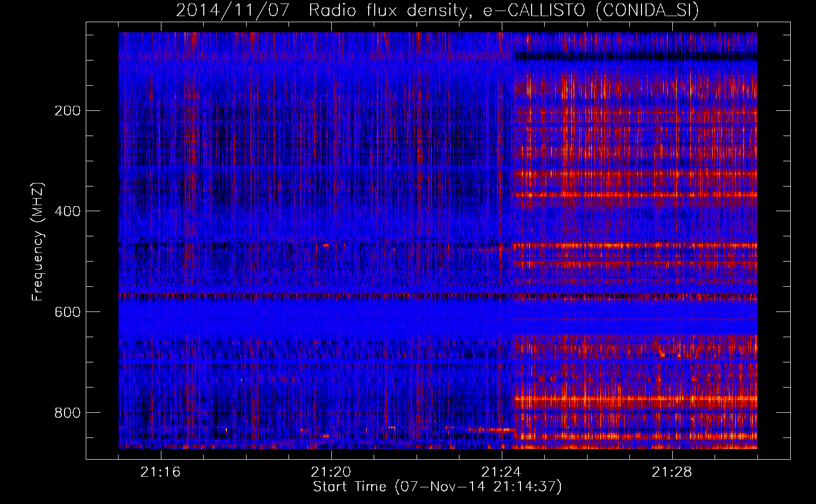This screenshot has width=816, height=504.
Task: Click the 21:16 time tick label
Action: point(160,472)
